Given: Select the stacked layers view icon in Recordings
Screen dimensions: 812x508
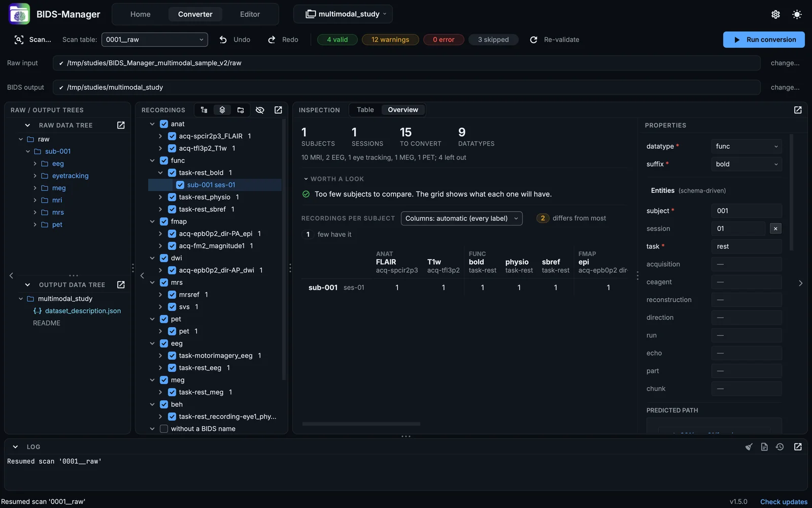Looking at the screenshot, I should coord(222,110).
